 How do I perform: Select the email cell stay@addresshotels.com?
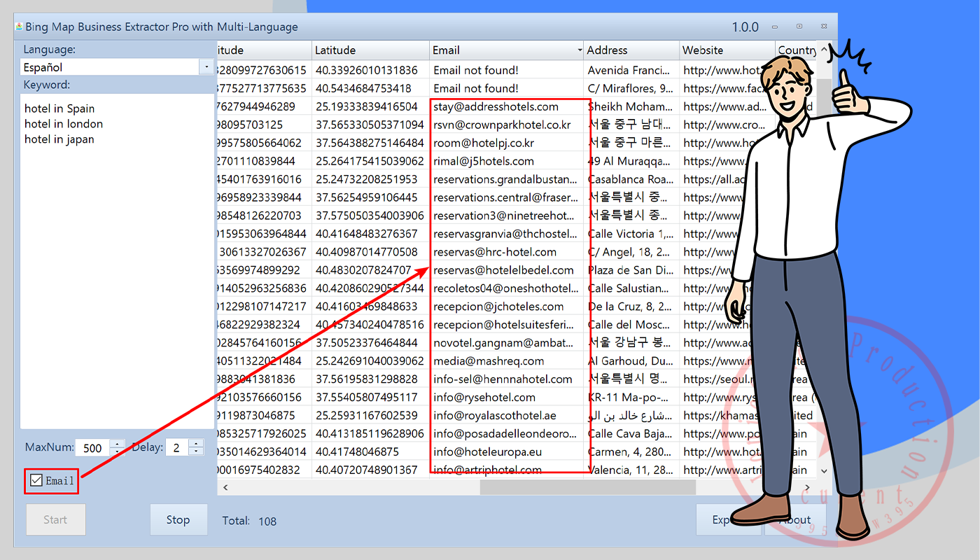pyautogui.click(x=507, y=106)
